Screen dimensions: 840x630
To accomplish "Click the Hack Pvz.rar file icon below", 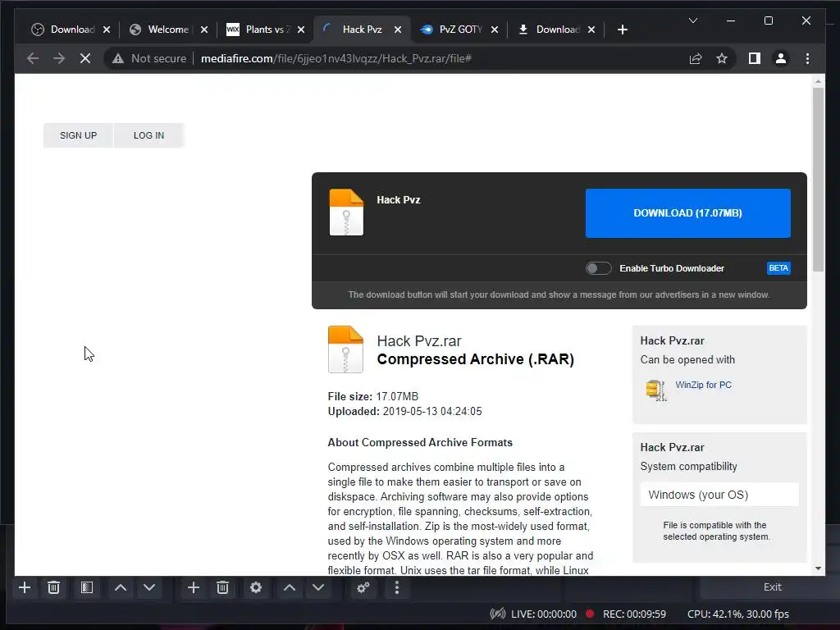I will [x=345, y=349].
